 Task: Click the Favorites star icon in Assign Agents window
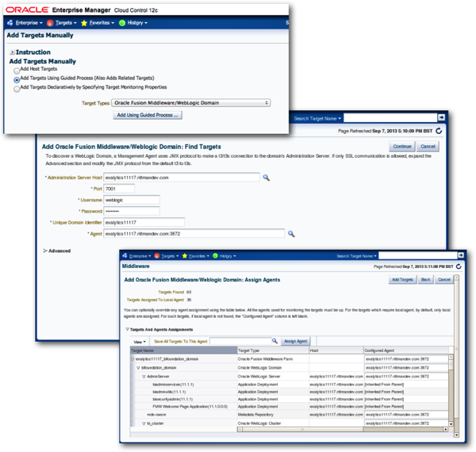(185, 256)
